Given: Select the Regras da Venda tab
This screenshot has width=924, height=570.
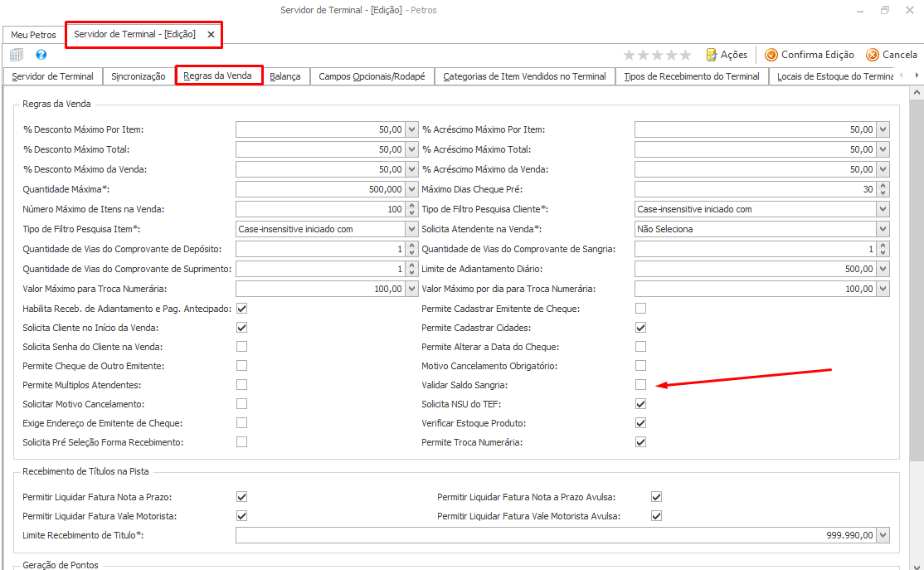Looking at the screenshot, I should click(217, 76).
